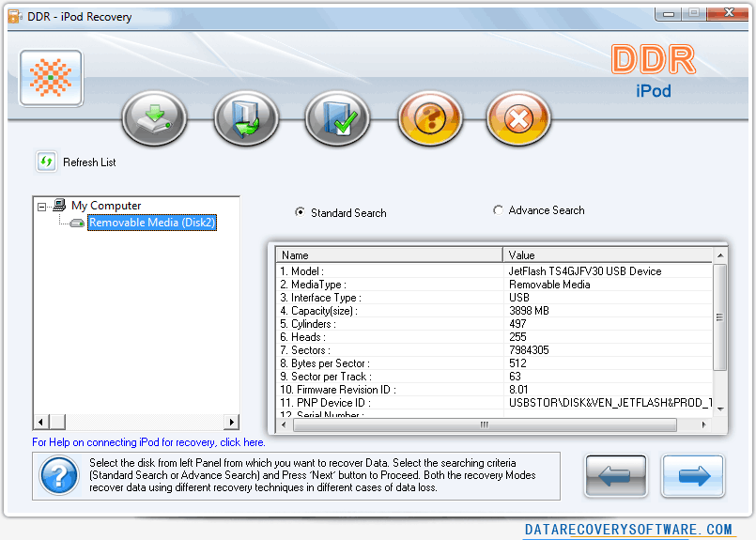The image size is (756, 540).
Task: Click the Name column header
Action: point(389,255)
